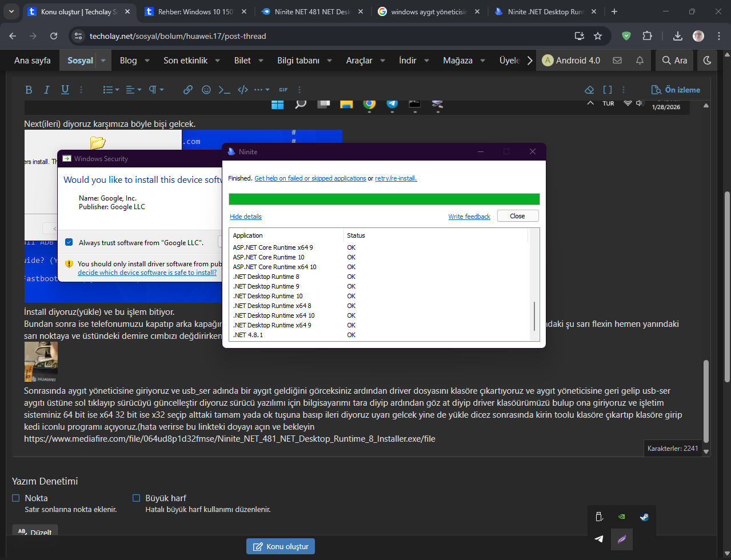Image resolution: width=731 pixels, height=560 pixels.
Task: Open the smiley emoji picker
Action: [206, 90]
